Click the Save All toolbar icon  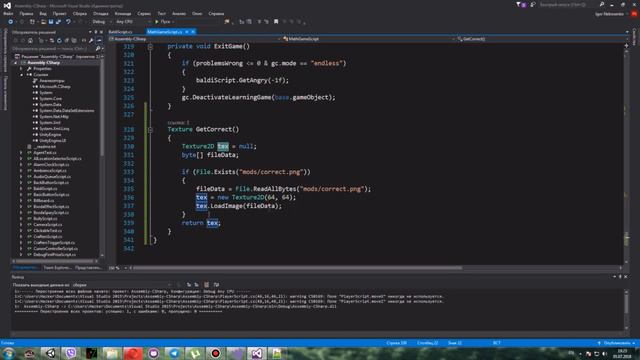[x=58, y=22]
